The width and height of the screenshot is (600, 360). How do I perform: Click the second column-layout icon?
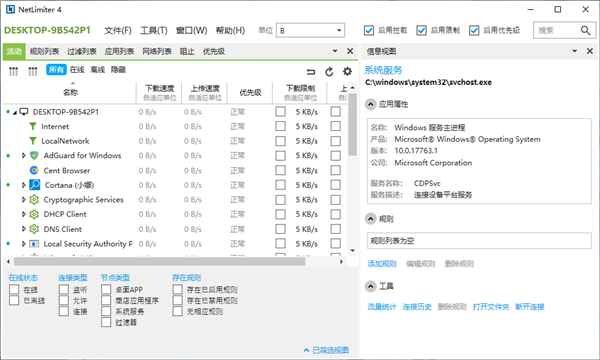pos(33,71)
